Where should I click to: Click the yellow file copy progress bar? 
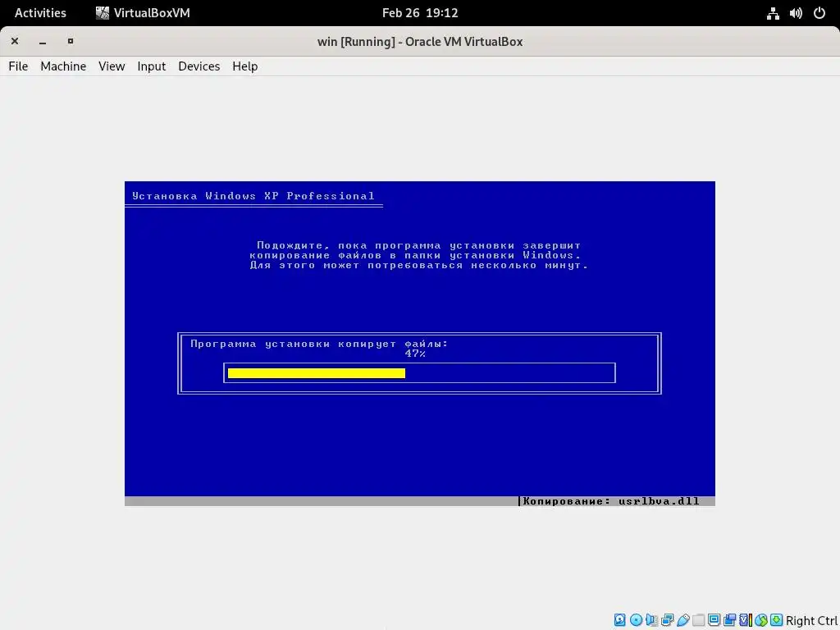coord(317,373)
